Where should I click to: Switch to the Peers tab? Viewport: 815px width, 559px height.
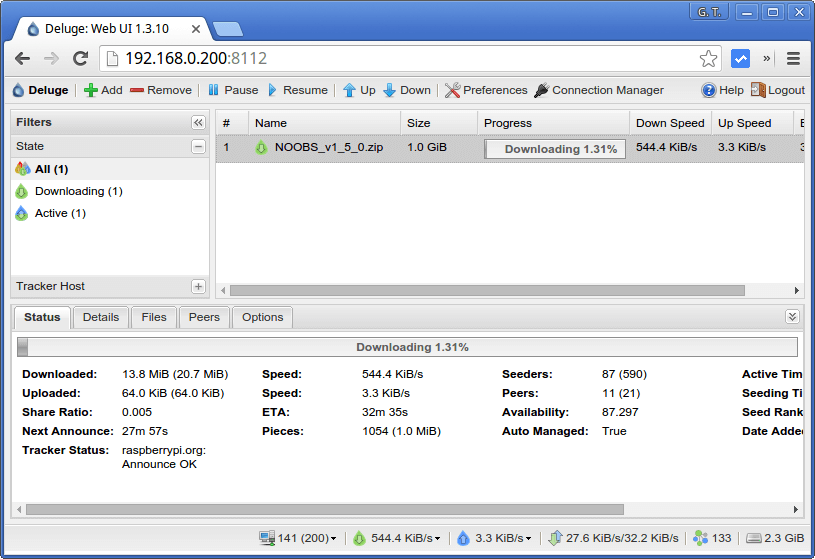pyautogui.click(x=204, y=317)
